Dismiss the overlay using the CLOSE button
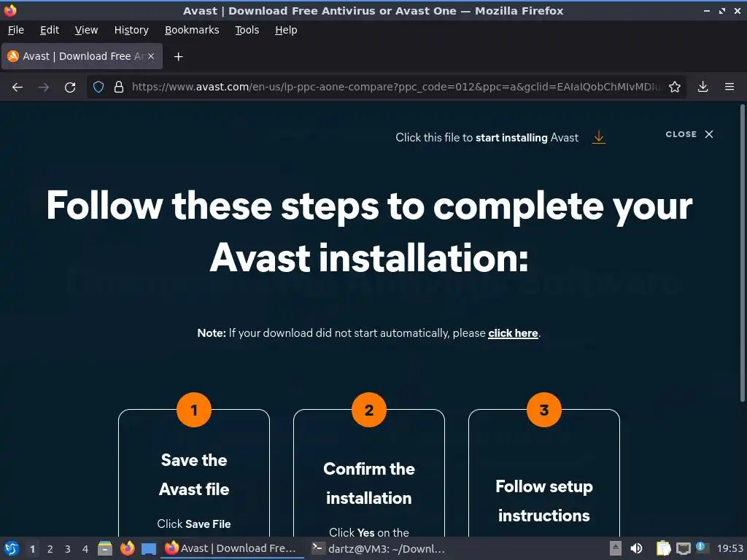Screen dimensions: 747x560 [x=689, y=134]
